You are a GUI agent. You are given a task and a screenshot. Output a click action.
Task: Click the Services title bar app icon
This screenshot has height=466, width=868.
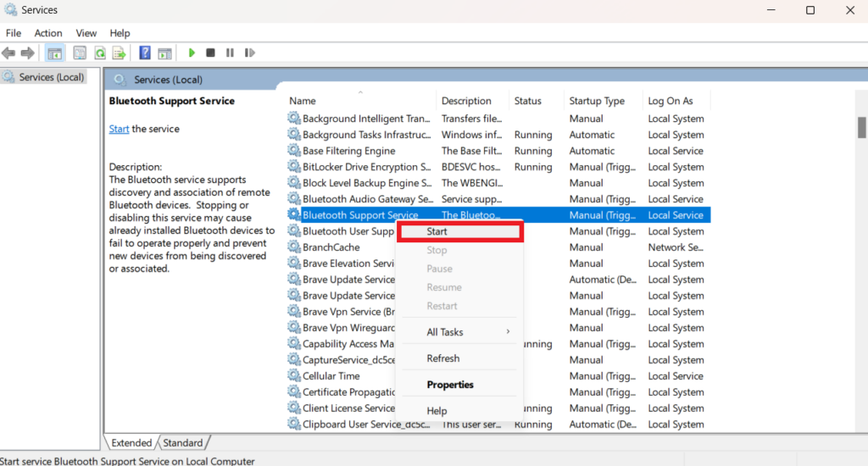click(x=10, y=9)
